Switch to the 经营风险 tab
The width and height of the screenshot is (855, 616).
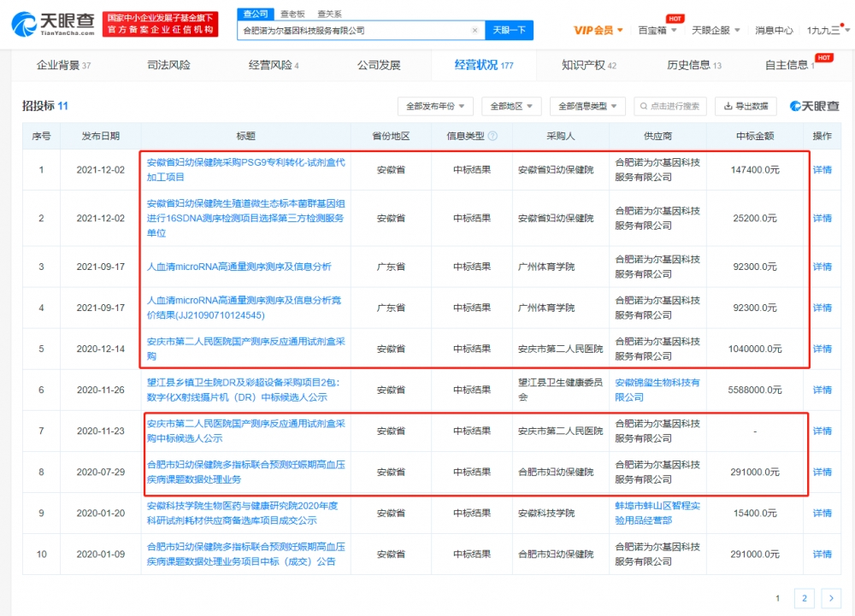coord(274,65)
